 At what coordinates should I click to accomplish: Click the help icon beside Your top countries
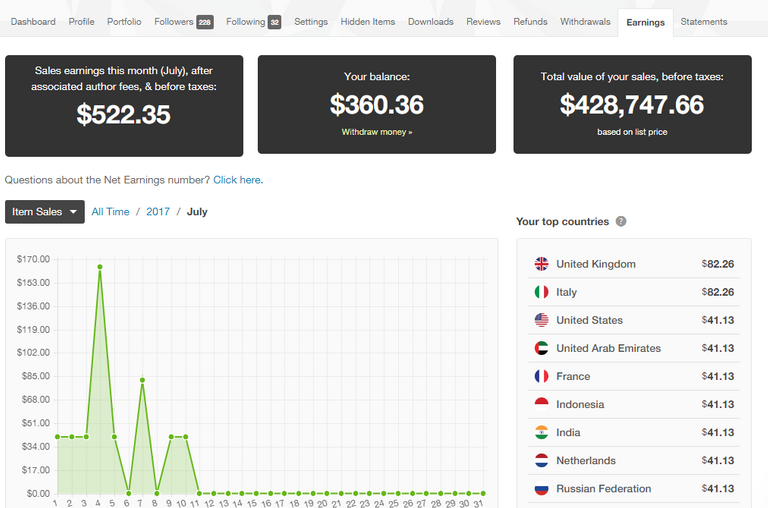[621, 221]
